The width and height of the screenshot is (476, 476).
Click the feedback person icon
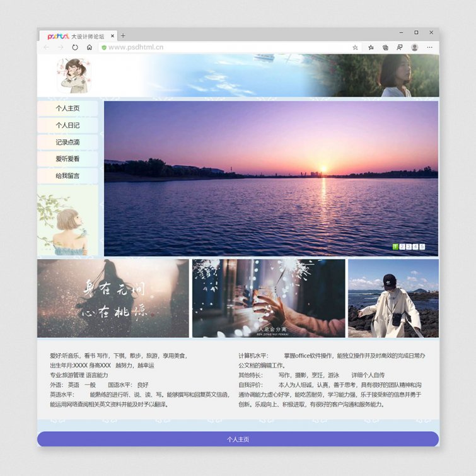pyautogui.click(x=400, y=47)
